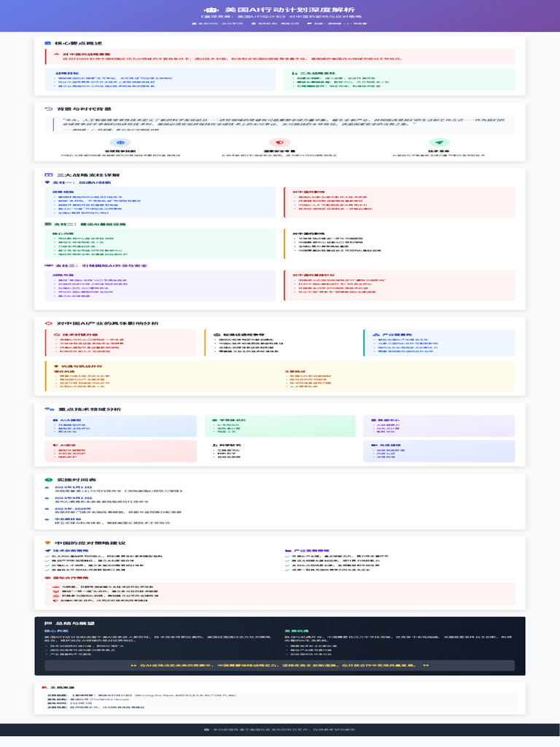
Task: Click the scales icon beside 标准话语权争夺
Action: (216, 334)
